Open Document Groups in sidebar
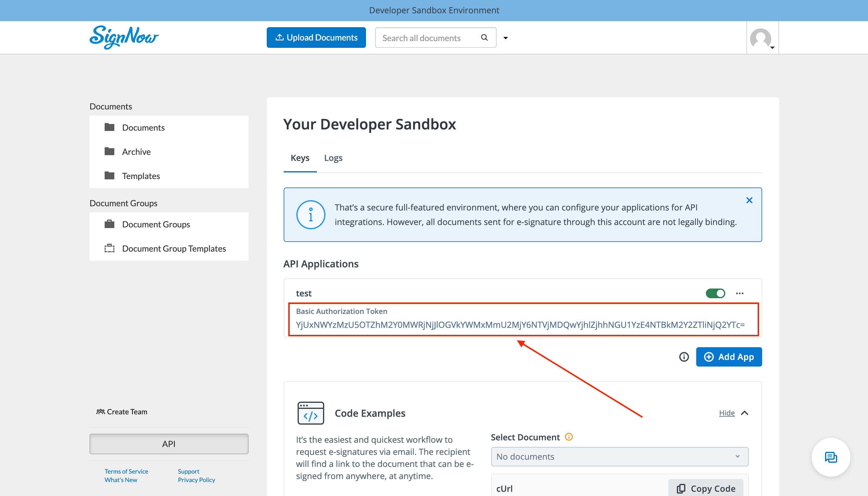This screenshot has width=868, height=496. coord(169,224)
